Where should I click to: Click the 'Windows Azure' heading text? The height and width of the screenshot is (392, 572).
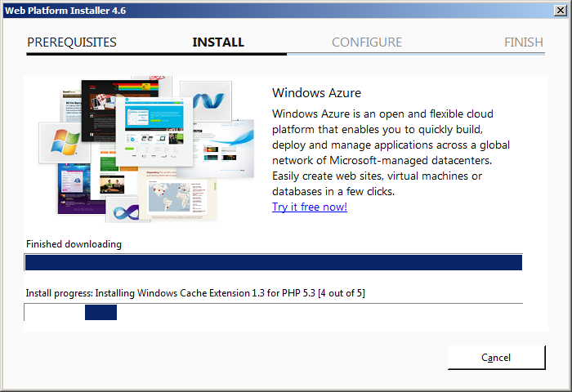[x=316, y=92]
